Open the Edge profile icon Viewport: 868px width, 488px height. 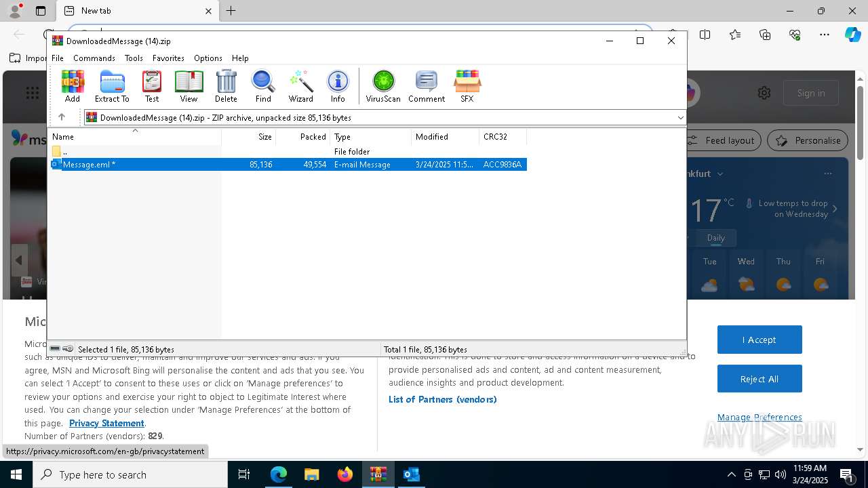click(15, 11)
